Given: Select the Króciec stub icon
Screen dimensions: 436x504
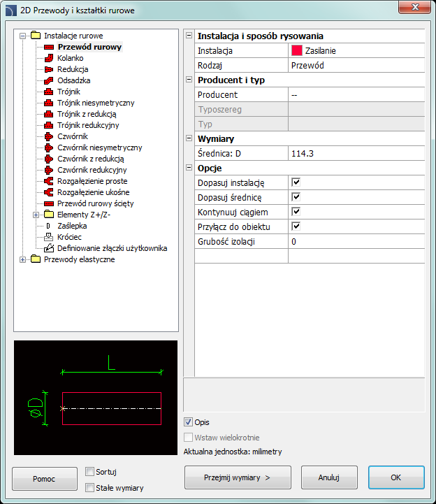Looking at the screenshot, I should click(48, 237).
